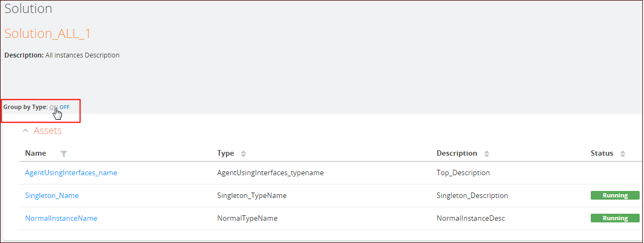Click the Type column header label
This screenshot has height=243, width=644.
tap(225, 153)
